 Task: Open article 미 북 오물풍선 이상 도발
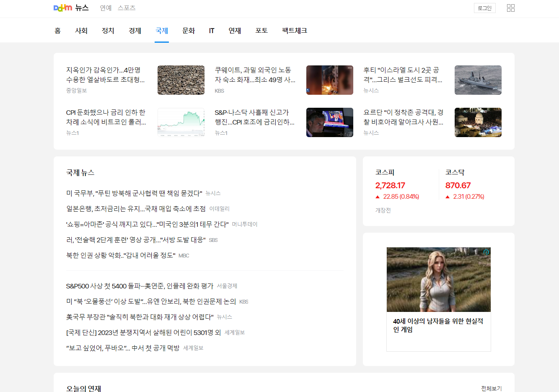(x=151, y=301)
